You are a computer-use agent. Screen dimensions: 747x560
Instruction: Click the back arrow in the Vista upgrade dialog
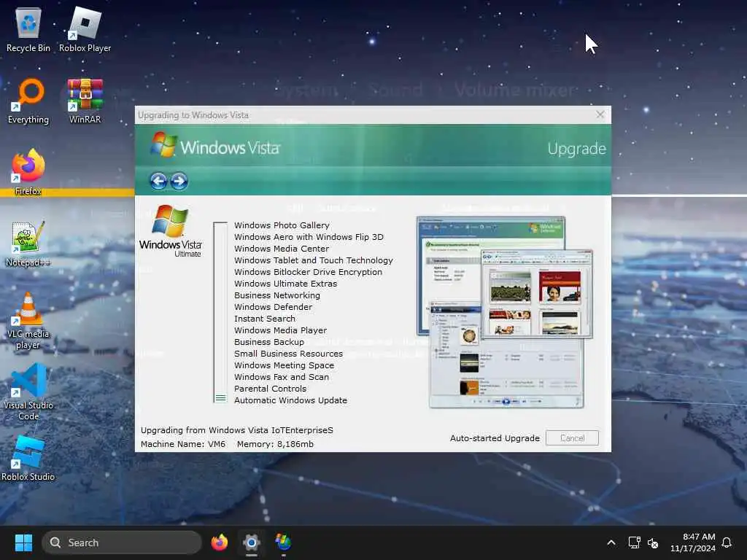158,181
